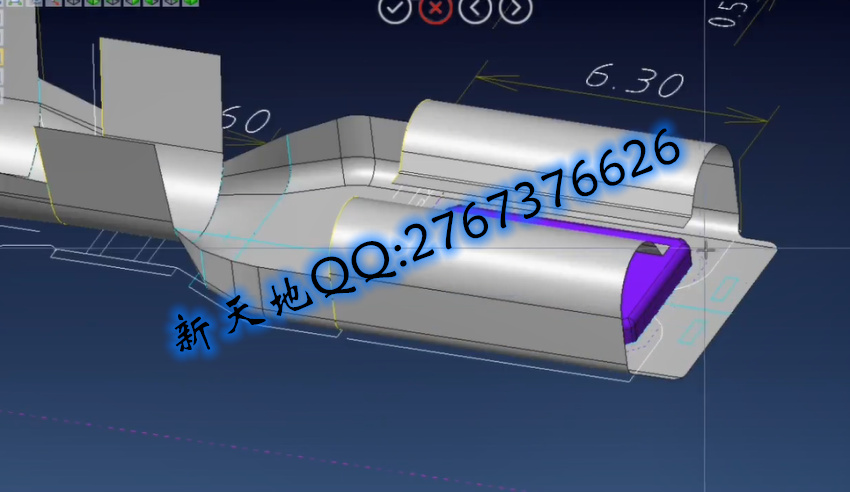Click the leftmost green cube view icon
850x492 pixels.
pos(93,3)
